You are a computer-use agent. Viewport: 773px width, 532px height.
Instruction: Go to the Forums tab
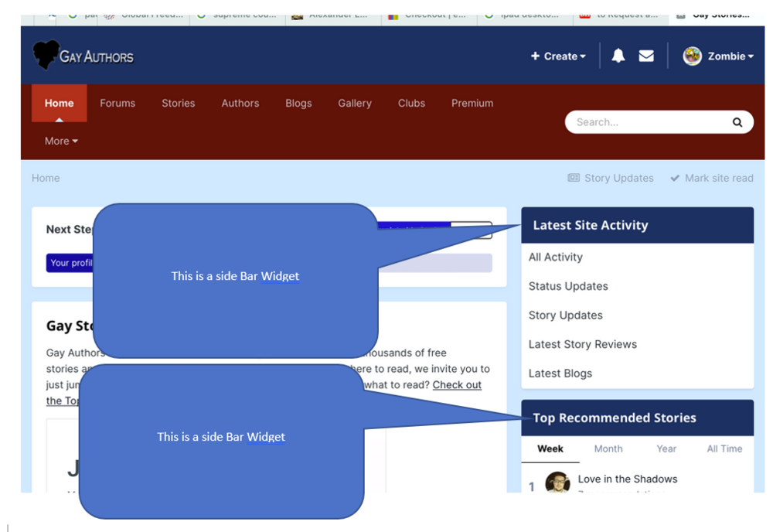click(x=117, y=103)
